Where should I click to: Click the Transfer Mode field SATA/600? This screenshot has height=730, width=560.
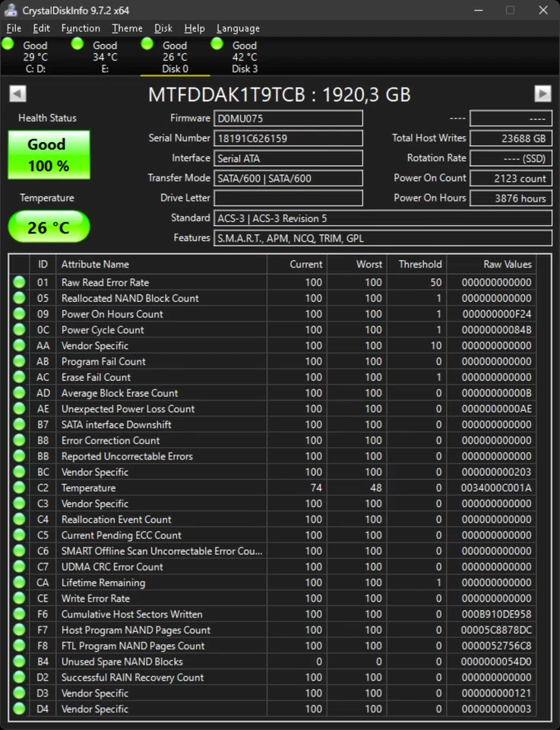[x=288, y=178]
